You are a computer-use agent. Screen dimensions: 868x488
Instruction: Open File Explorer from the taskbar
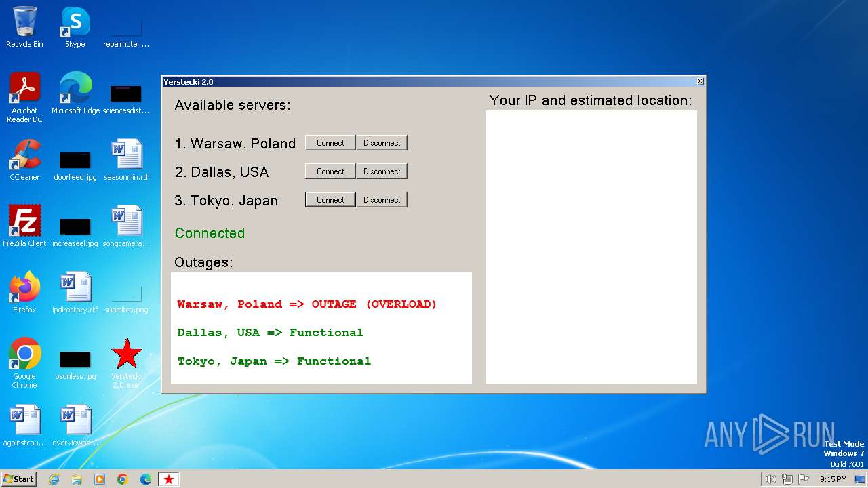point(77,479)
